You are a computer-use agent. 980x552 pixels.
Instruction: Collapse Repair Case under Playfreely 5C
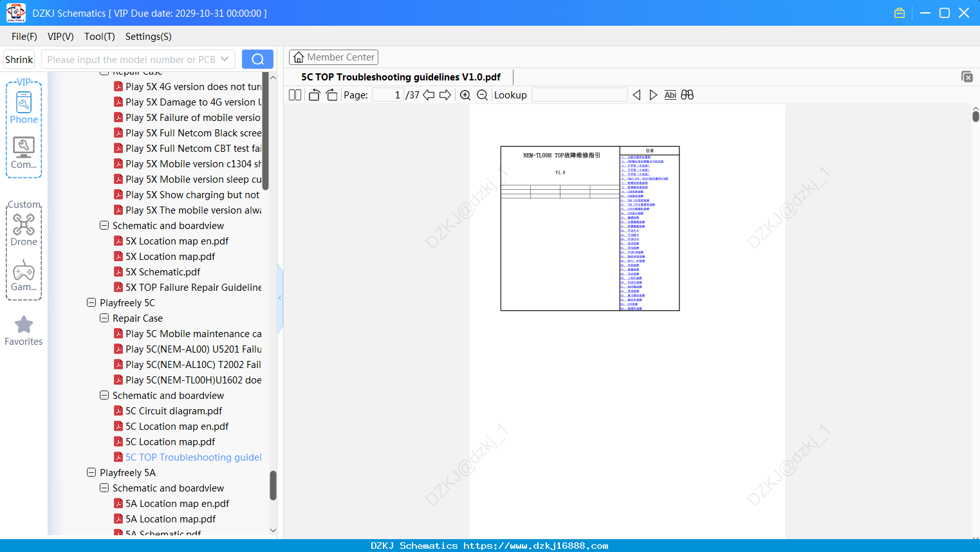[x=104, y=318]
